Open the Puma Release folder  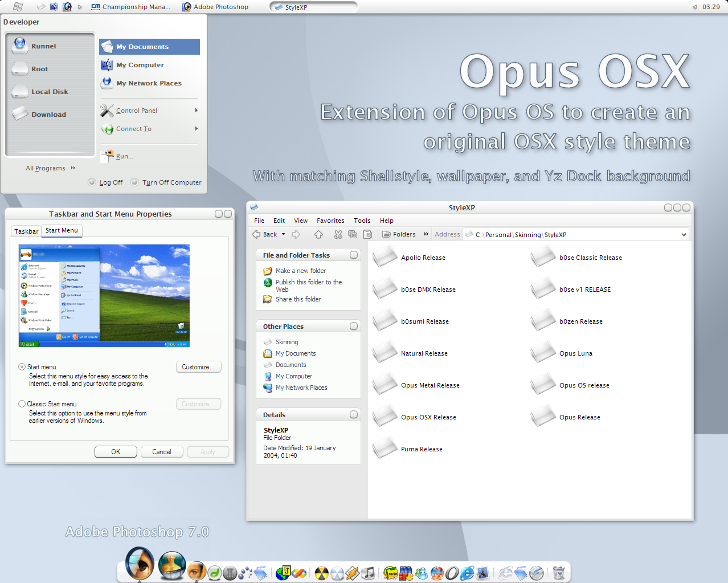[x=408, y=449]
